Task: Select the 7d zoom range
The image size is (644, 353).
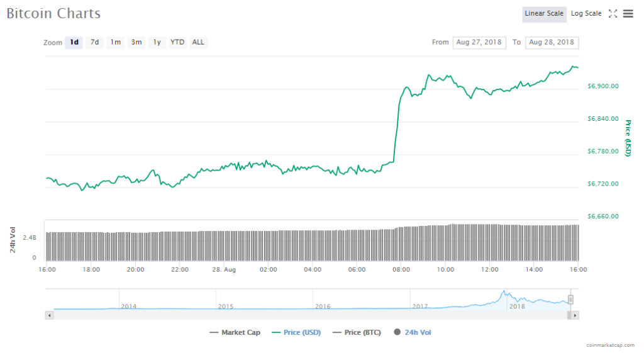Action: point(94,42)
